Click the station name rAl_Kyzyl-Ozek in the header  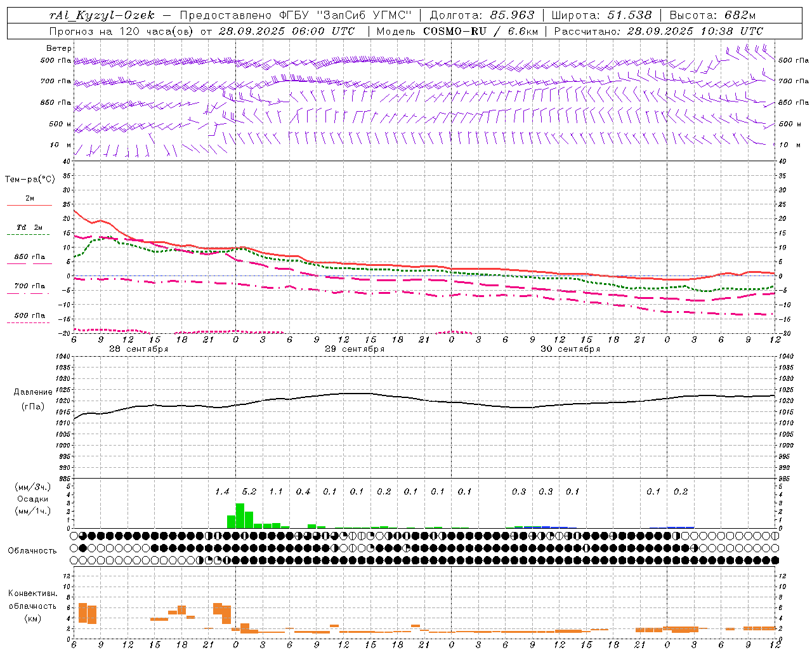click(101, 16)
